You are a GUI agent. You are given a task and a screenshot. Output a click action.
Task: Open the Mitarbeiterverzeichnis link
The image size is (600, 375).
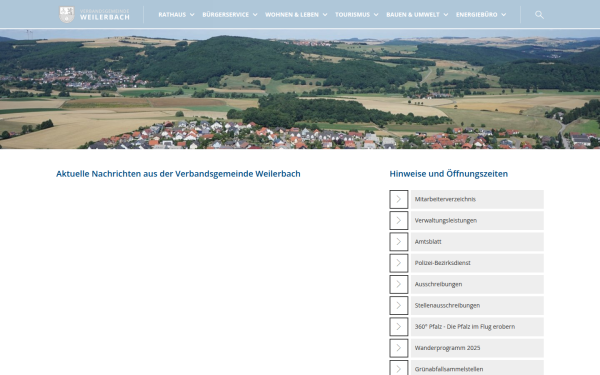(x=477, y=199)
